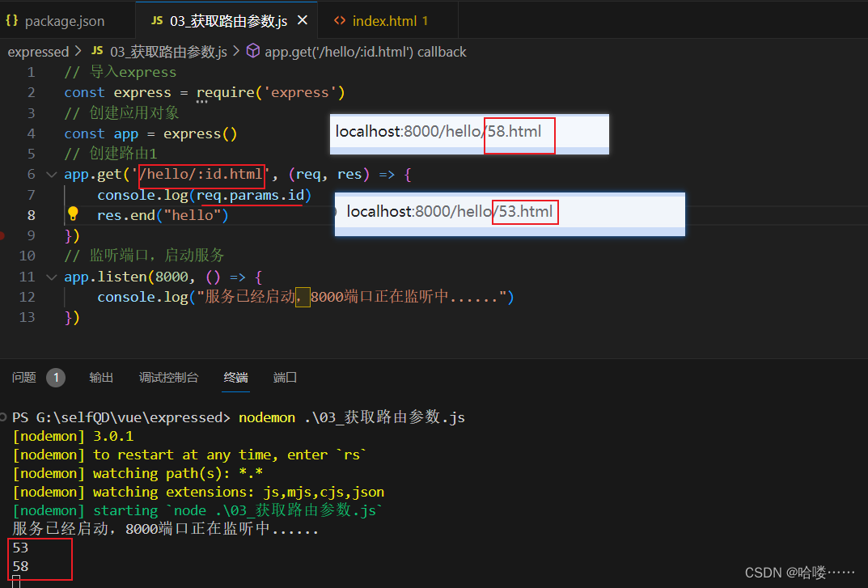Open the 问题 problems panel tab
The width and height of the screenshot is (868, 588).
23,378
